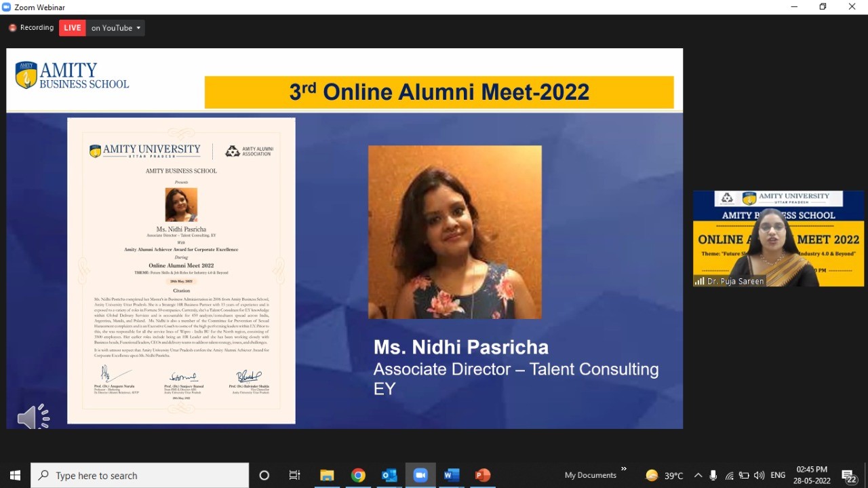Open Task View on the taskbar
Image resolution: width=868 pixels, height=488 pixels.
point(294,475)
